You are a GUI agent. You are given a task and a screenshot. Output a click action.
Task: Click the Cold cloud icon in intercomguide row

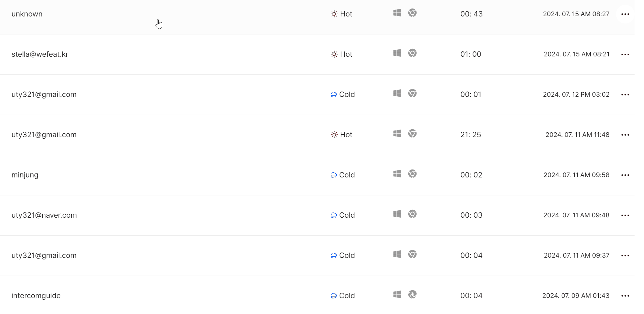point(334,296)
